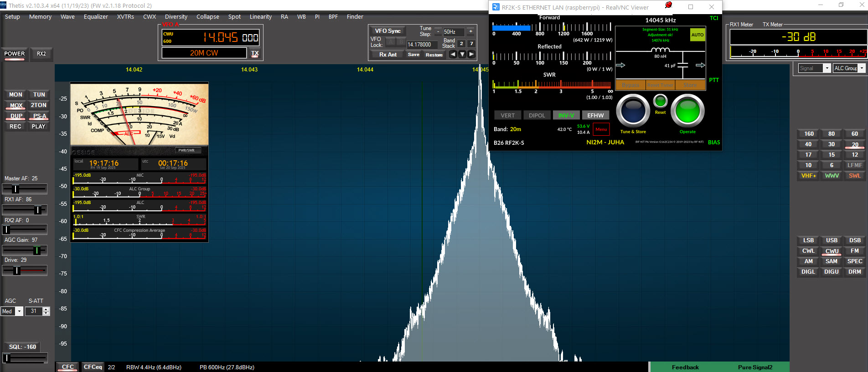Open the Setup menu
The image size is (868, 372).
pos(12,17)
